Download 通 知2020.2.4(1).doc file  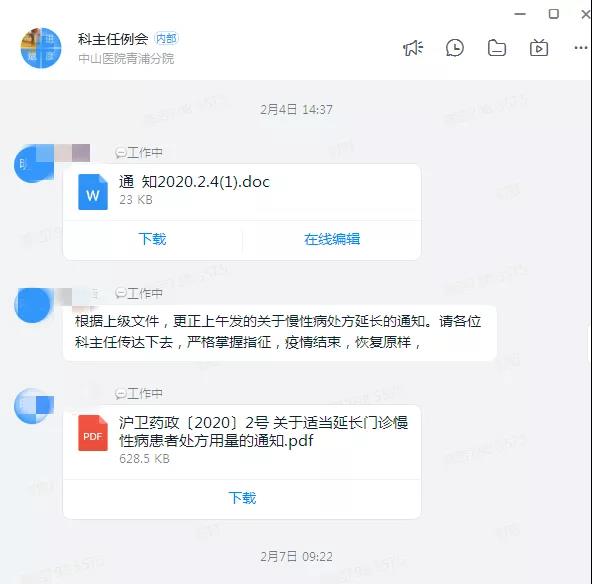(152, 239)
